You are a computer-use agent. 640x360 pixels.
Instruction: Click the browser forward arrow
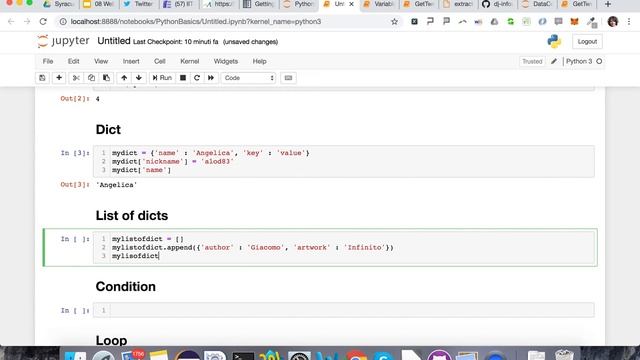(27, 22)
